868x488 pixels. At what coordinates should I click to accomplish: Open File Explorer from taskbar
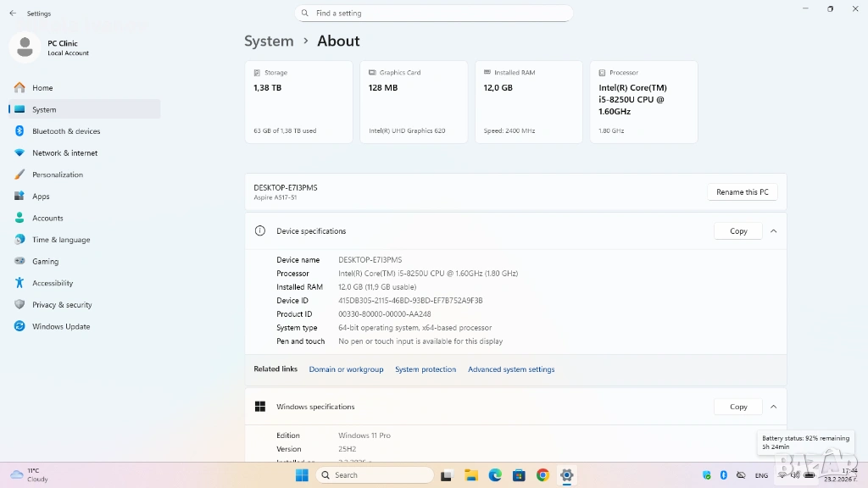click(470, 475)
